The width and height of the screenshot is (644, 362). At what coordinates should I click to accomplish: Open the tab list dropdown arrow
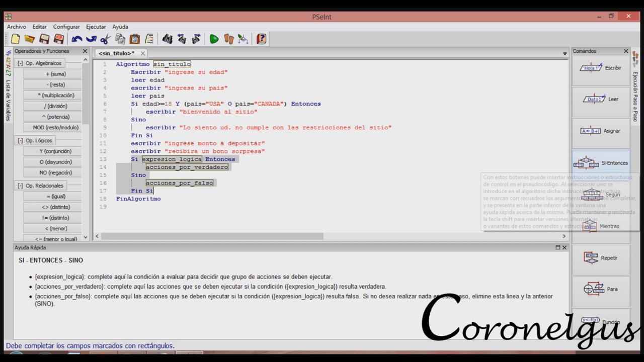(x=565, y=53)
